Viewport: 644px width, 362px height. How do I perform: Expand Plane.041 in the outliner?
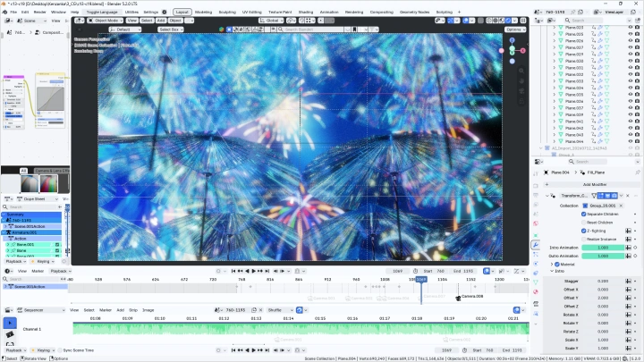click(x=554, y=121)
